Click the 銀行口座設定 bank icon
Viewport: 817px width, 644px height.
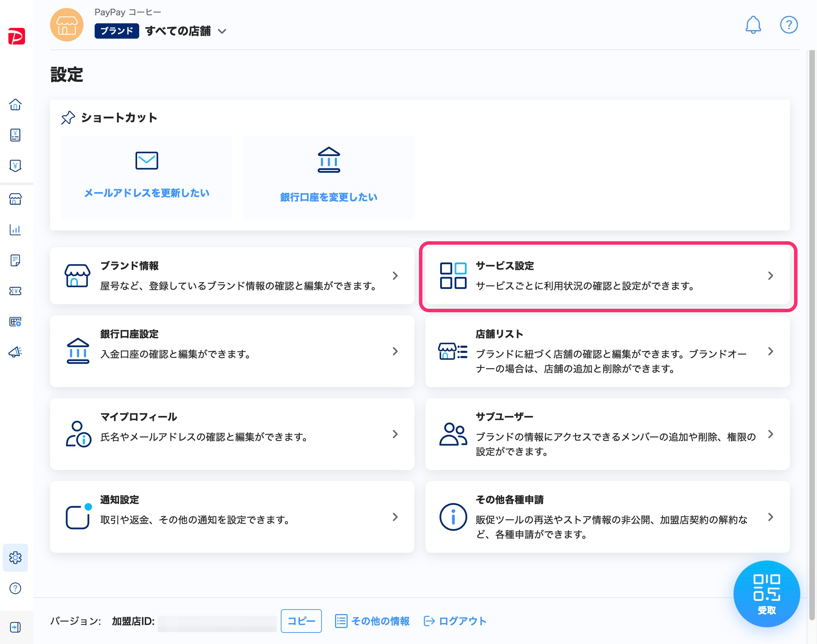coord(78,351)
